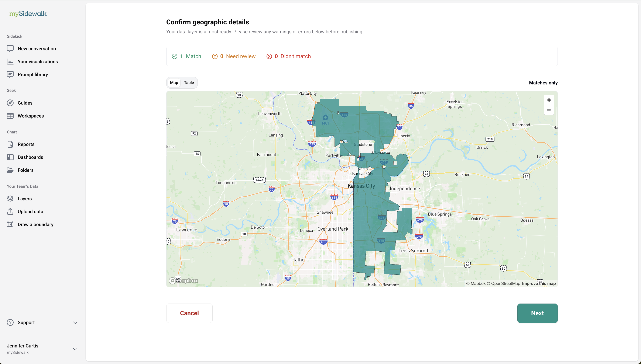Click the Improve this map link
The height and width of the screenshot is (364, 641).
click(x=539, y=283)
